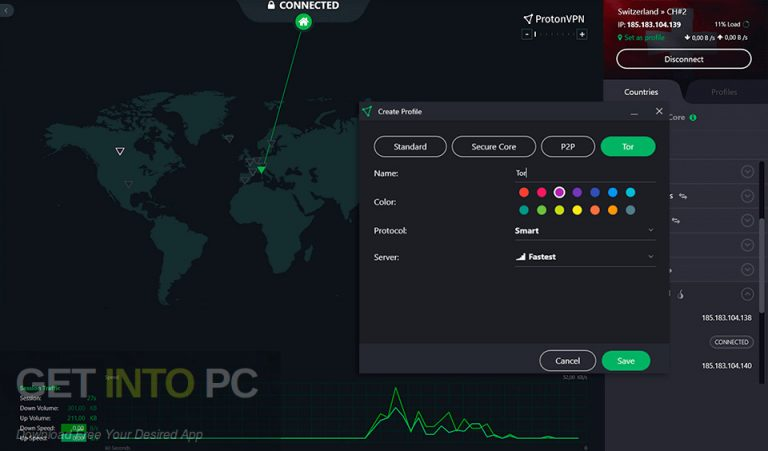This screenshot has width=768, height=451.
Task: Switch to the Countries tab
Action: tap(641, 92)
